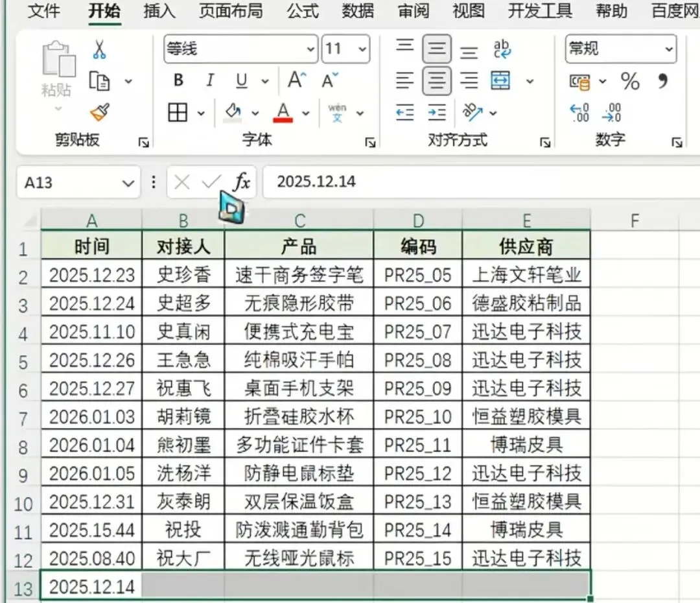Toggle middle vertical alignment
The width and height of the screenshot is (700, 603).
click(x=437, y=48)
